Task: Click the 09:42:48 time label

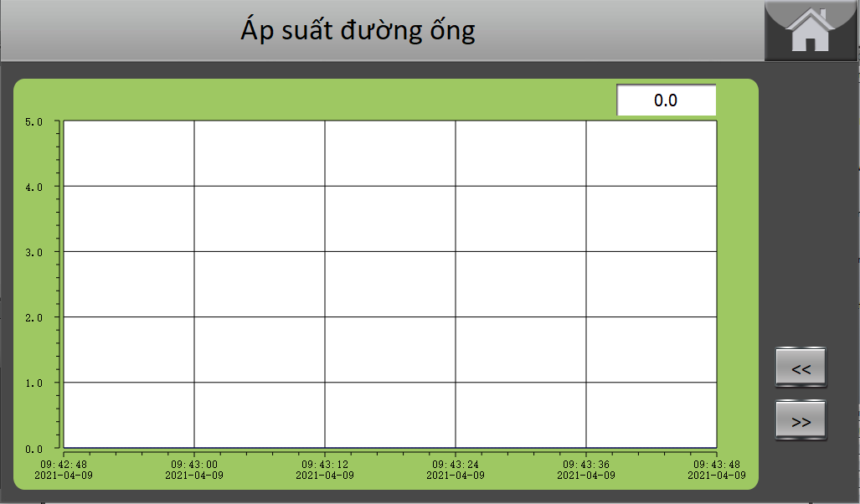Action: pos(64,465)
